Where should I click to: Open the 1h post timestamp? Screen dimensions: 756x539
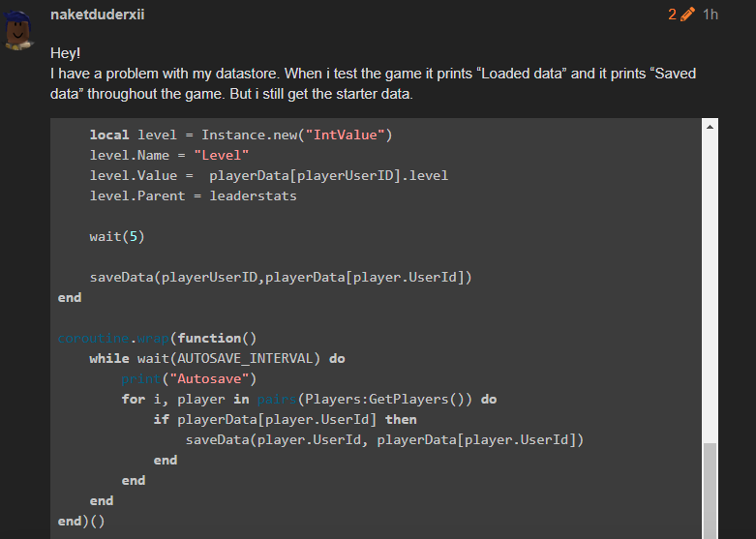point(711,15)
